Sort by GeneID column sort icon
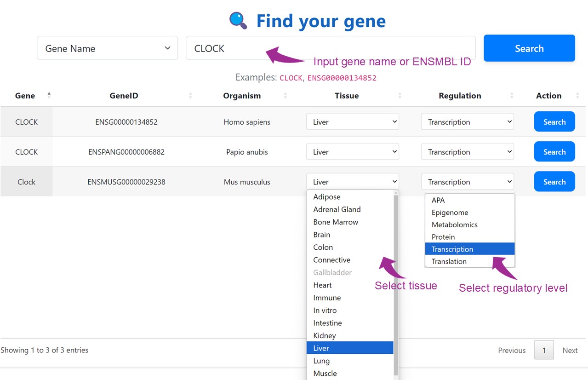 [190, 96]
